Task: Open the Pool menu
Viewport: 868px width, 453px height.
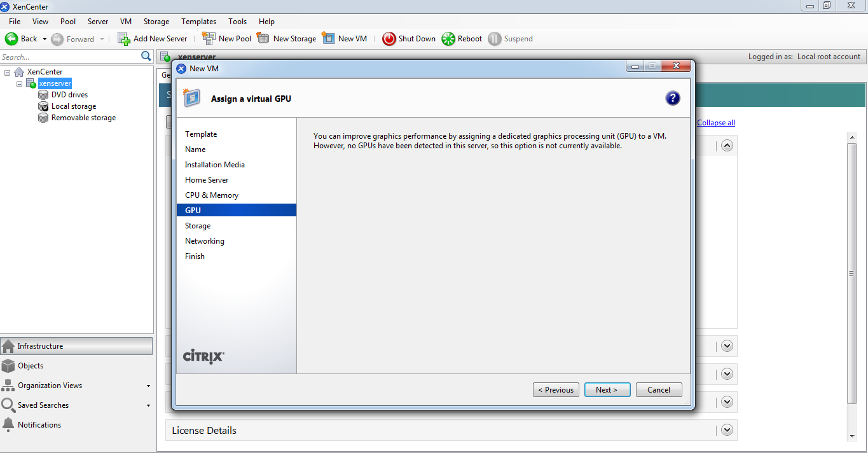Action: pos(68,22)
